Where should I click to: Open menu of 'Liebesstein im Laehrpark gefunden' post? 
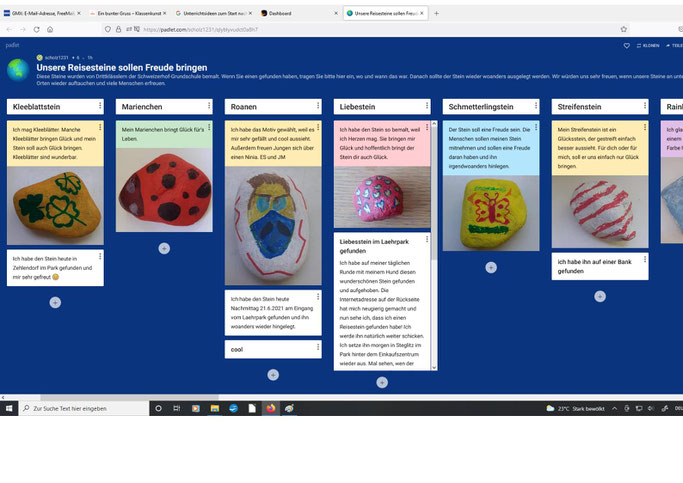coord(427,239)
